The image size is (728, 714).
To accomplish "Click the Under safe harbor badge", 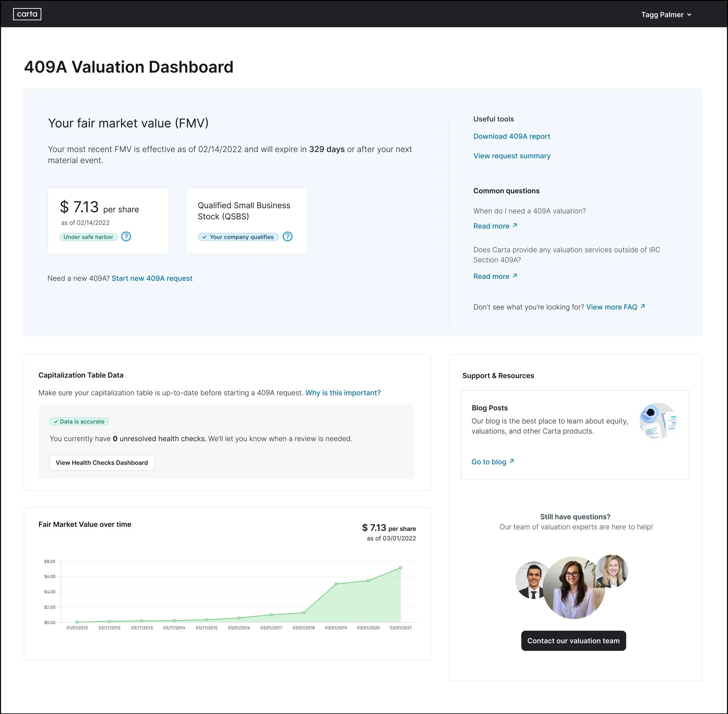I will coord(89,237).
